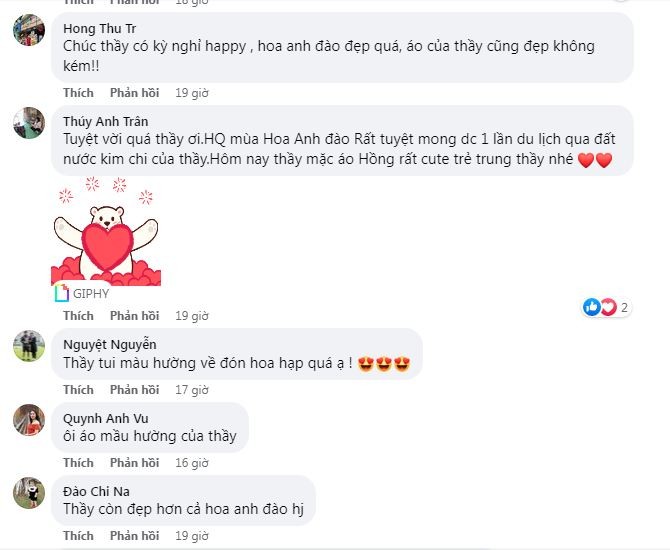Reply to Thúy Anh Trân with Phản hồi
670x550 pixels.
point(135,316)
